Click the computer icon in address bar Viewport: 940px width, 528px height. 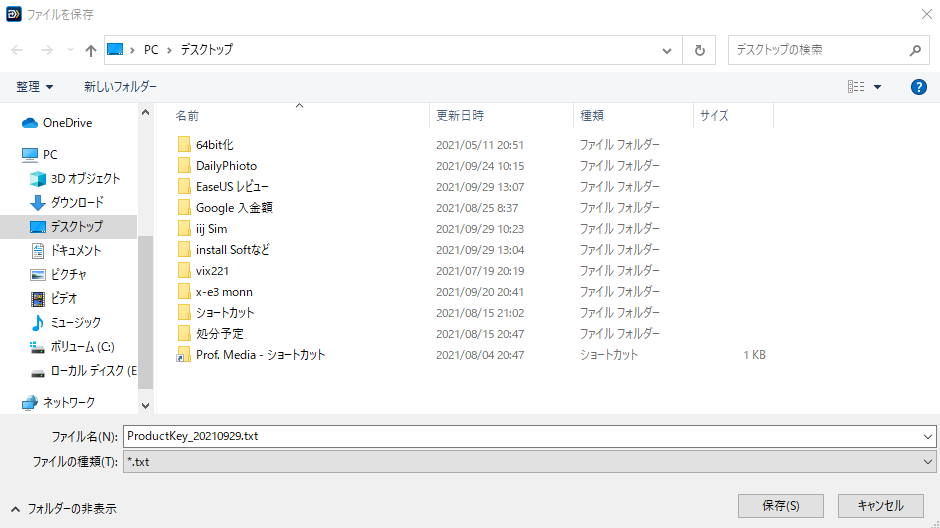115,50
